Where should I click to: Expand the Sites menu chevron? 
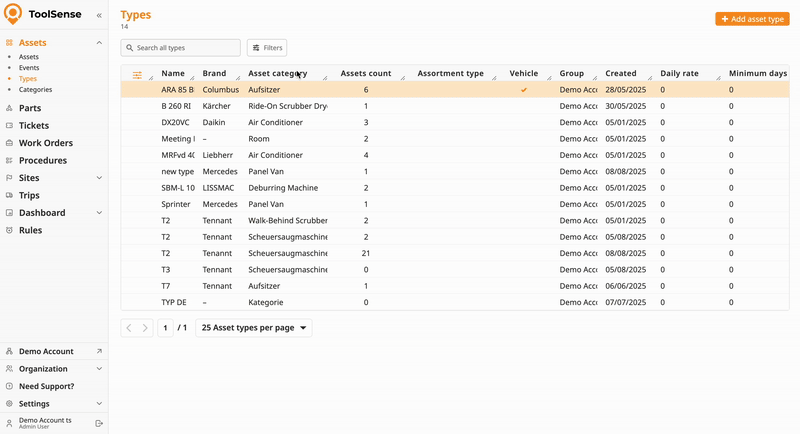[99, 178]
